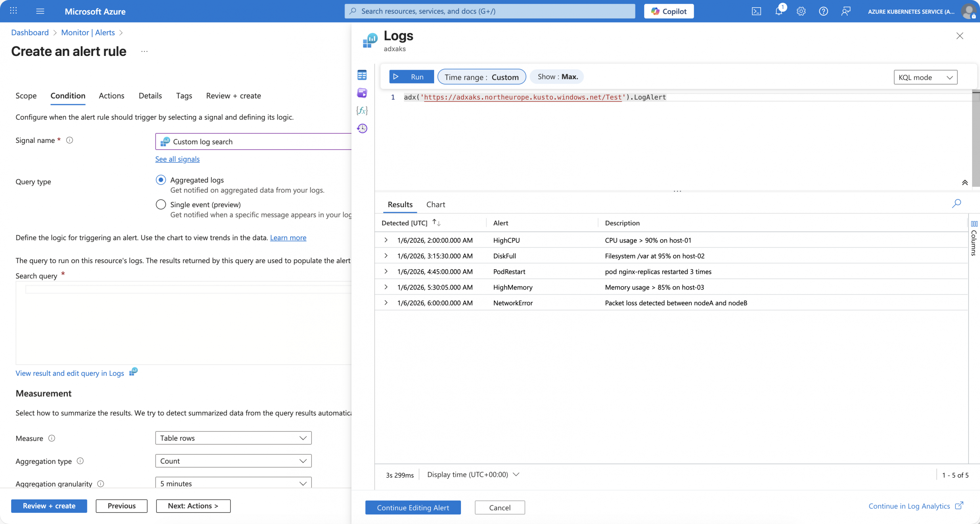Open the Tables sidebar icon in Logs

pos(362,75)
